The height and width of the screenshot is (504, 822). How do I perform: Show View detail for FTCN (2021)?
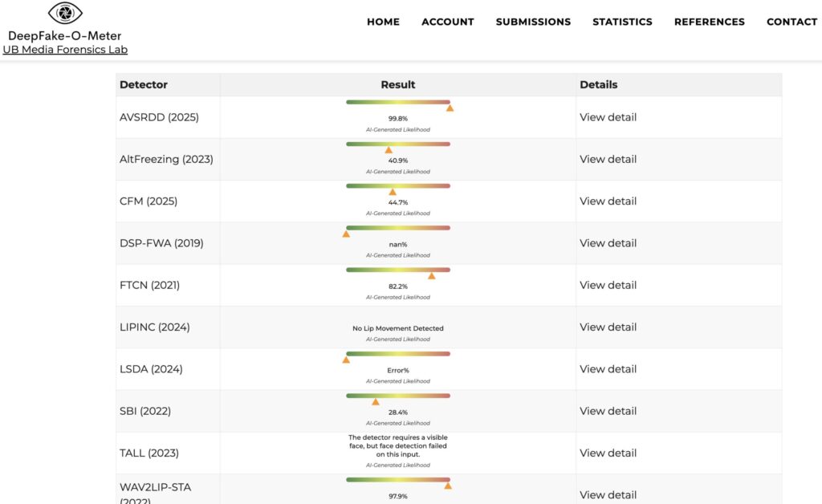(x=608, y=285)
